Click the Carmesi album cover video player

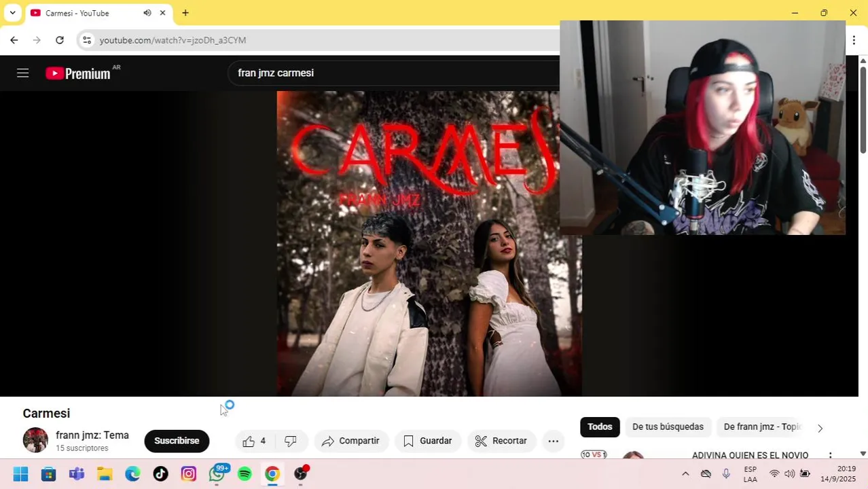(x=429, y=243)
